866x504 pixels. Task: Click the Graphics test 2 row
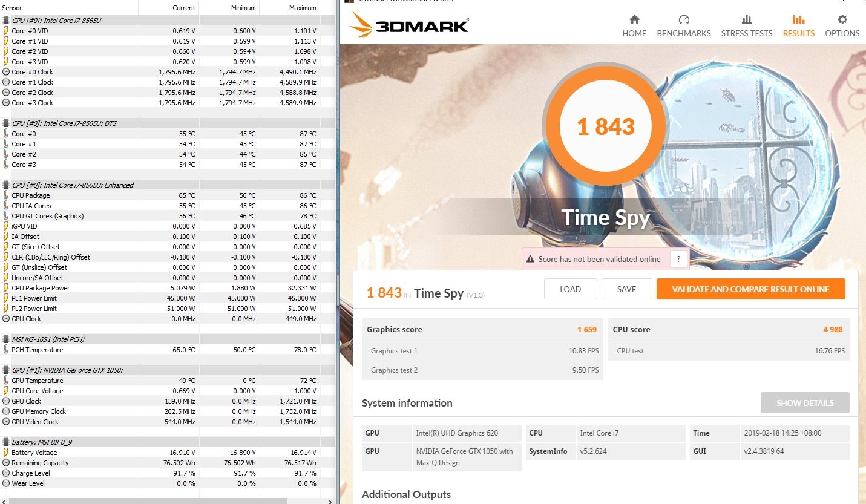(x=482, y=370)
